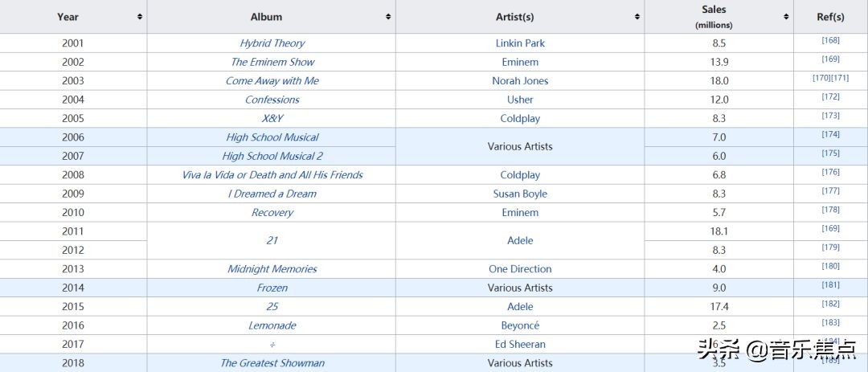Click the One Direction artist link
This screenshot has width=868, height=372.
[x=520, y=269]
